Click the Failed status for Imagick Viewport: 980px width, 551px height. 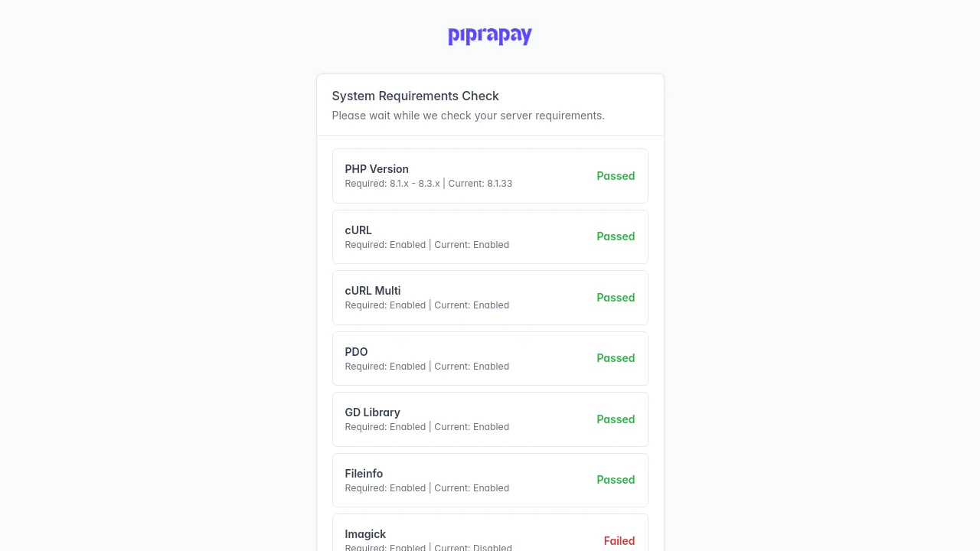coord(619,541)
